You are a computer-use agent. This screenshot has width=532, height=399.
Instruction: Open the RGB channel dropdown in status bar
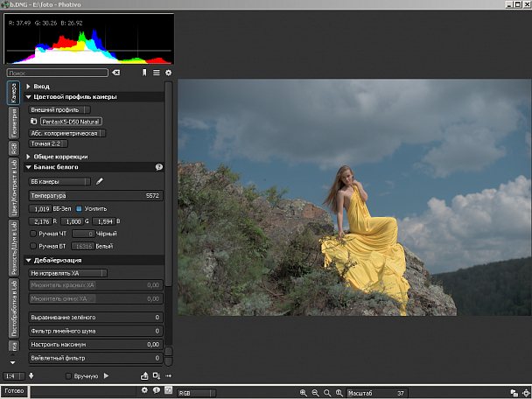(197, 393)
